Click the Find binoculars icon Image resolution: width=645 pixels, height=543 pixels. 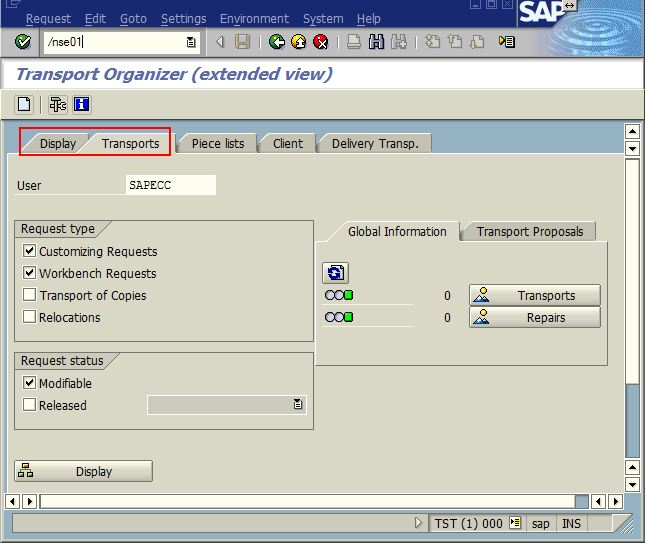(x=376, y=42)
